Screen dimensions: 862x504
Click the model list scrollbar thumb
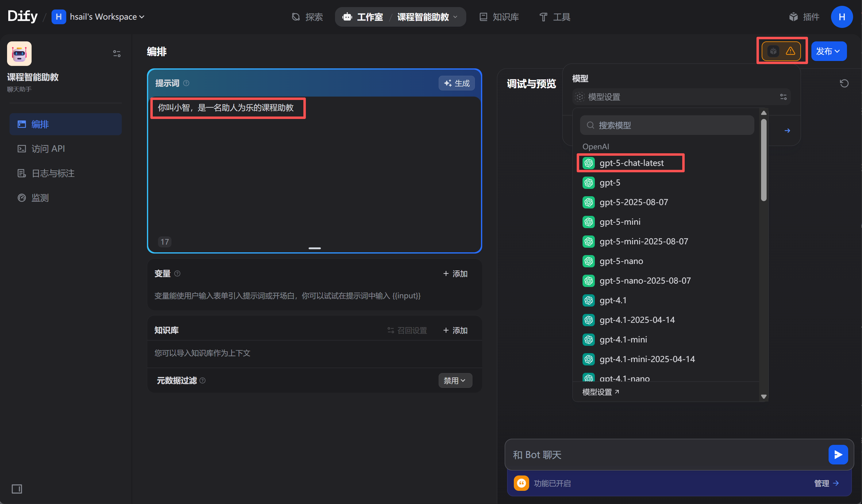pos(764,160)
